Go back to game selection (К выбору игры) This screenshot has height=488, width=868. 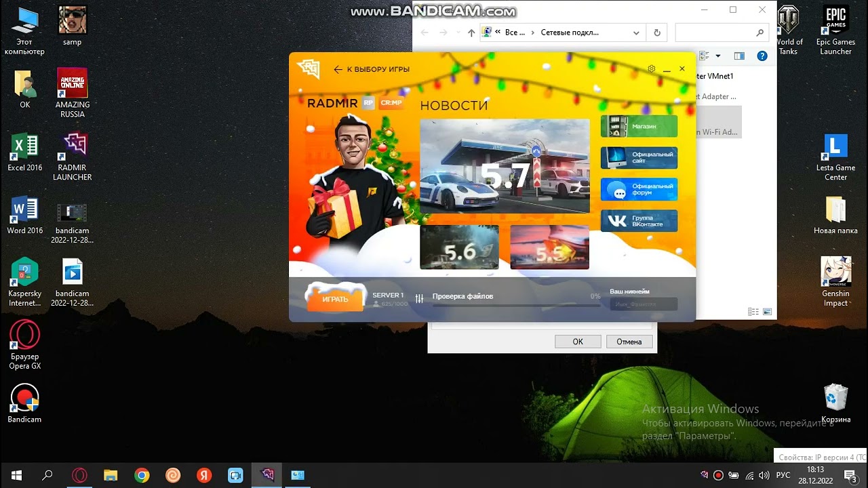(x=372, y=69)
